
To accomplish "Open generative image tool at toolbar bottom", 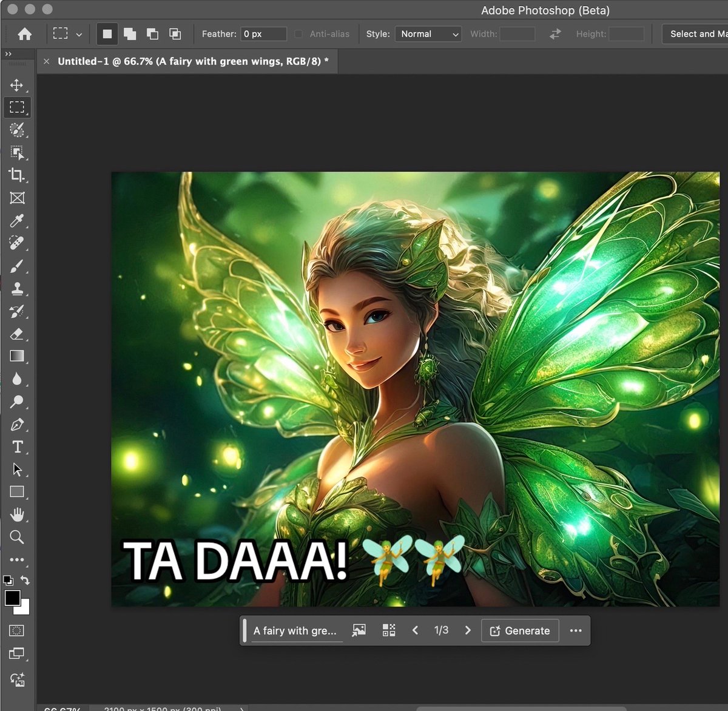I will pyautogui.click(x=17, y=679).
